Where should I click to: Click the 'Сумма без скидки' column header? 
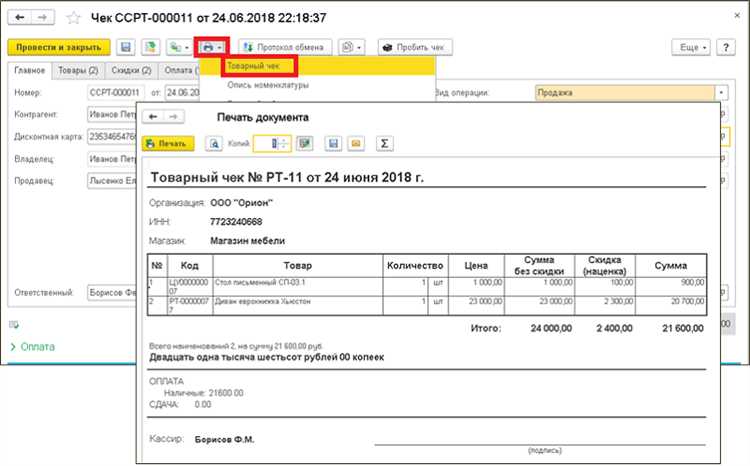tap(539, 266)
